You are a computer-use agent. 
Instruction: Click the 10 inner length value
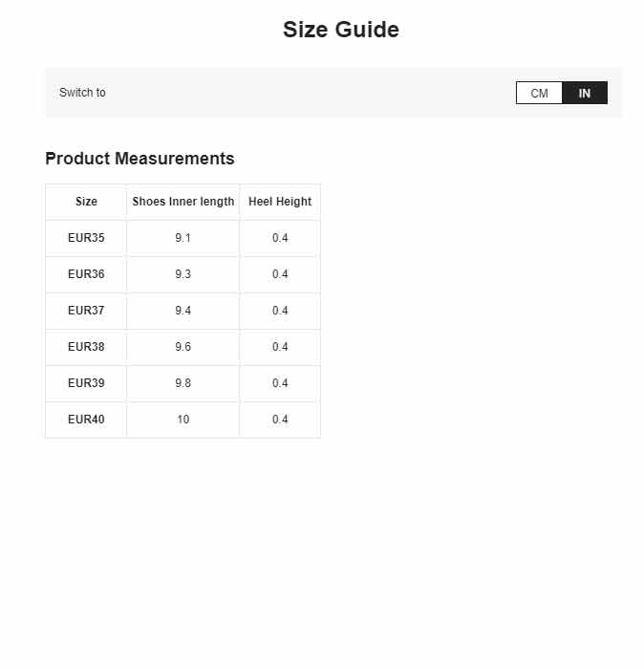182,420
